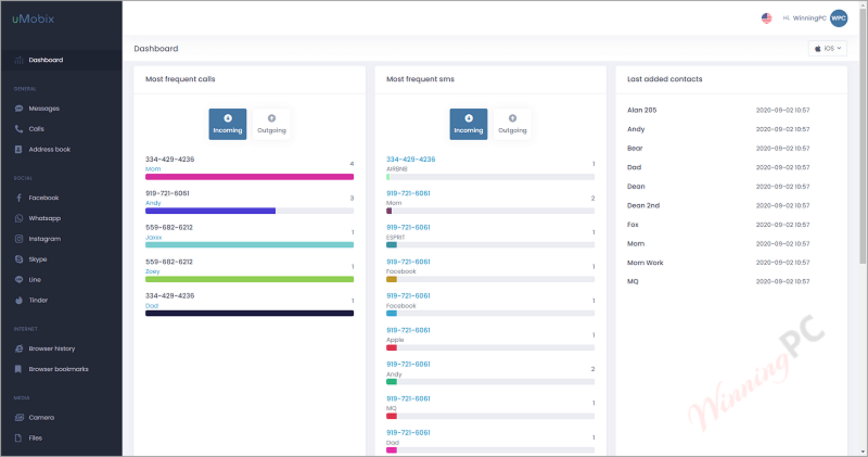Select the Whatsapp icon in the sidebar
The image size is (868, 457).
click(19, 218)
